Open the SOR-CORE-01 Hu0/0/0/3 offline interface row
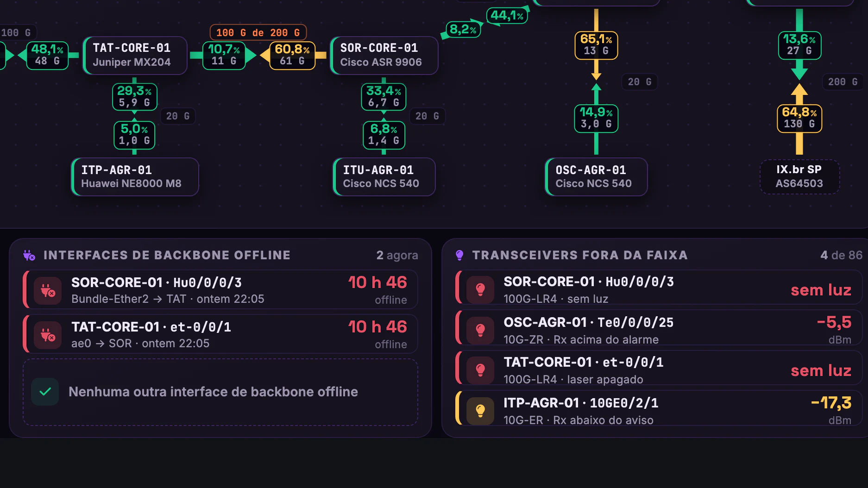 tap(220, 290)
